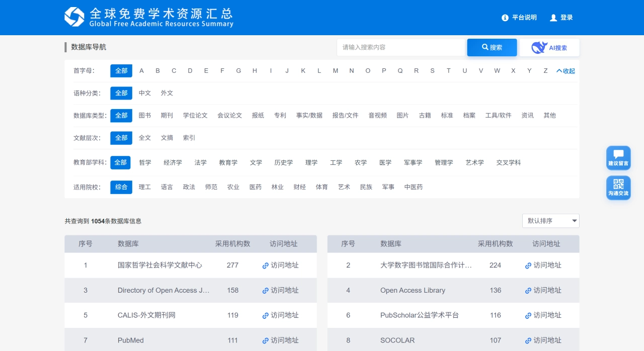The height and width of the screenshot is (351, 644).
Task: Click link icon for CALIS-外文期刊网 row
Action: click(266, 316)
